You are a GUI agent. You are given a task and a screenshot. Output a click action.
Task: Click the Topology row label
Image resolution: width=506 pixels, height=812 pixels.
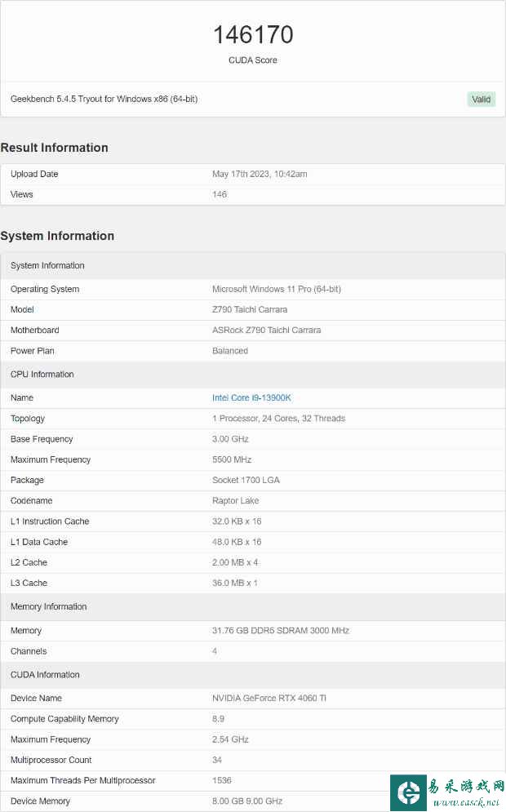pos(28,419)
